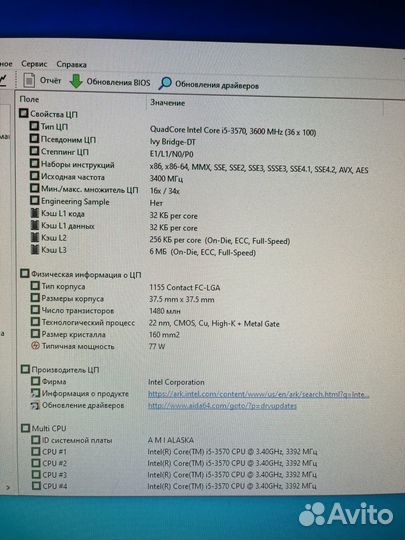The width and height of the screenshot is (405, 540).
Task: Select the Тип корпуса row icon
Action: (x=35, y=286)
